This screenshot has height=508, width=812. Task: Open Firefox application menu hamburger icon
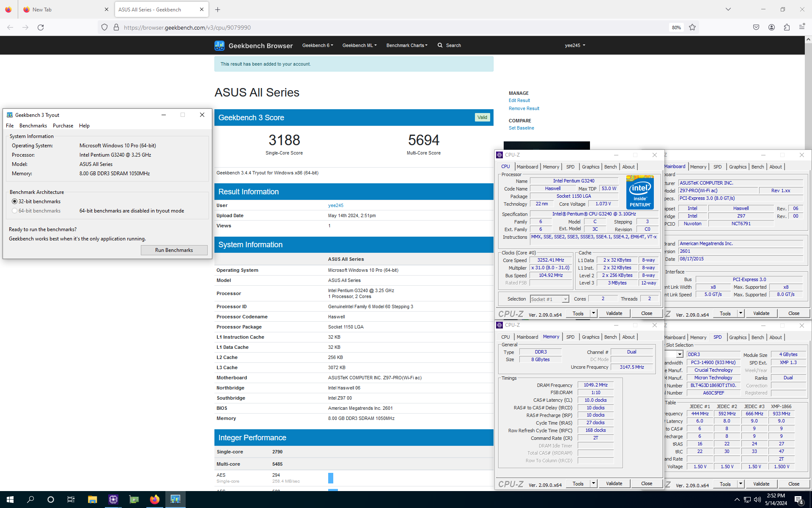(x=802, y=28)
